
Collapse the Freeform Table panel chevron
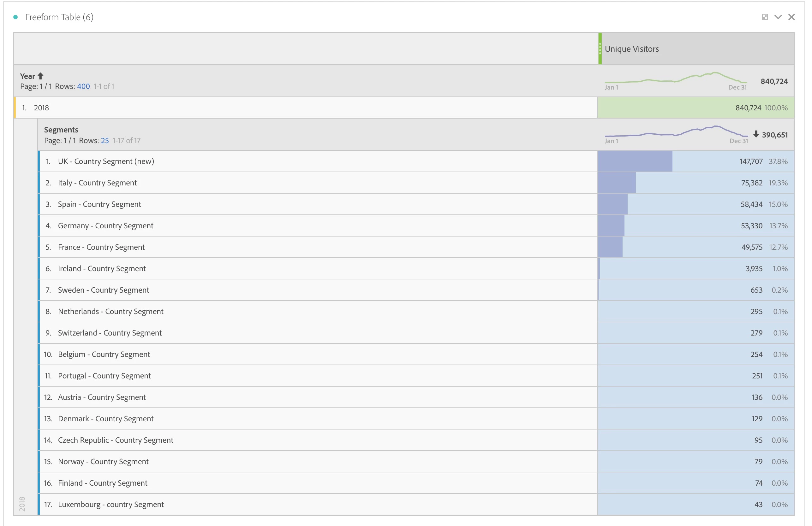pyautogui.click(x=778, y=17)
